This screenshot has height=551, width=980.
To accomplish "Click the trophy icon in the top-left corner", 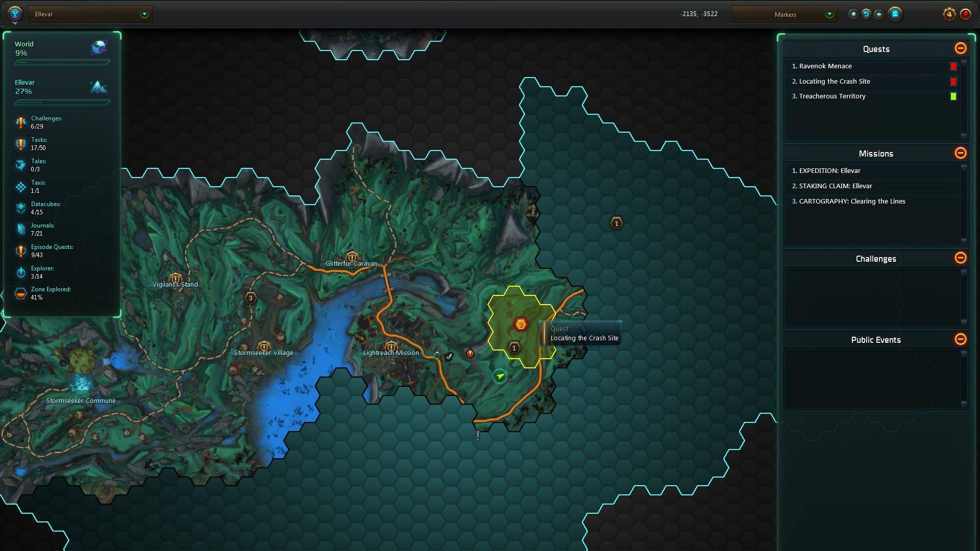I will pyautogui.click(x=15, y=13).
